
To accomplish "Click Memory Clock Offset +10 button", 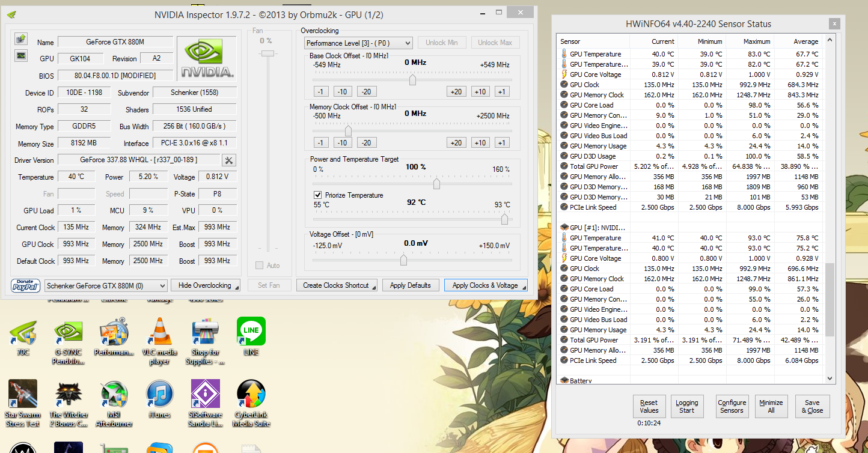I will click(x=480, y=142).
